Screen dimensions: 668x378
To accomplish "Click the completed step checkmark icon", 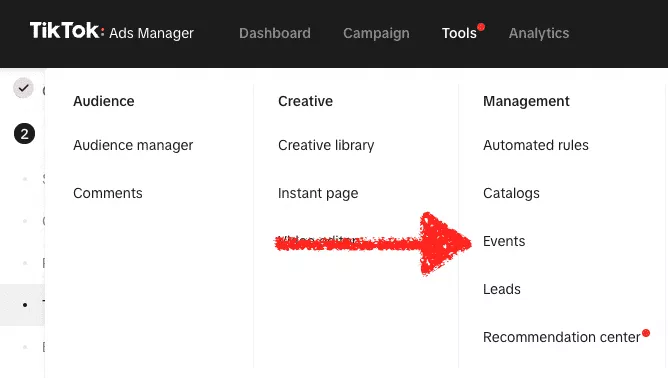I will (23, 88).
